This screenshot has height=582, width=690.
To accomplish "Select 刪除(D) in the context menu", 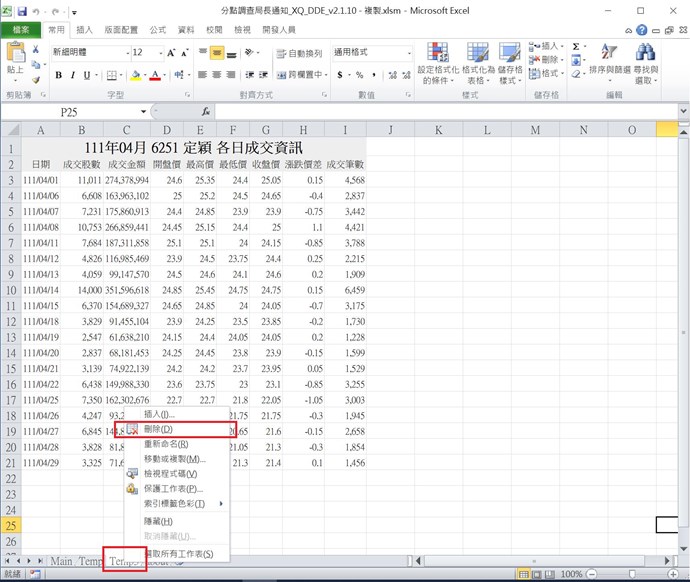I will click(165, 428).
